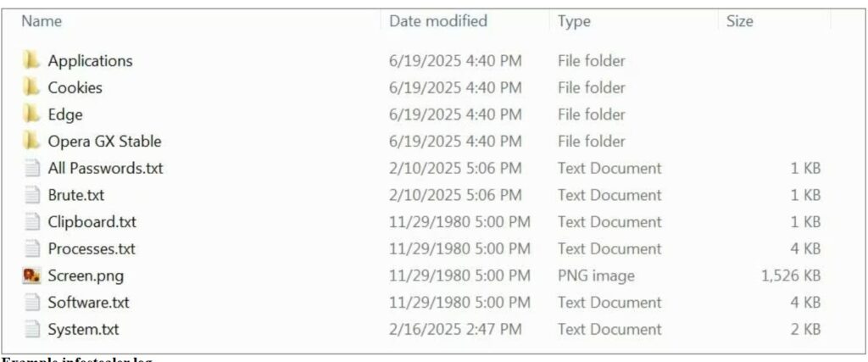
Task: Select the Edge folder icon
Action: tap(31, 114)
